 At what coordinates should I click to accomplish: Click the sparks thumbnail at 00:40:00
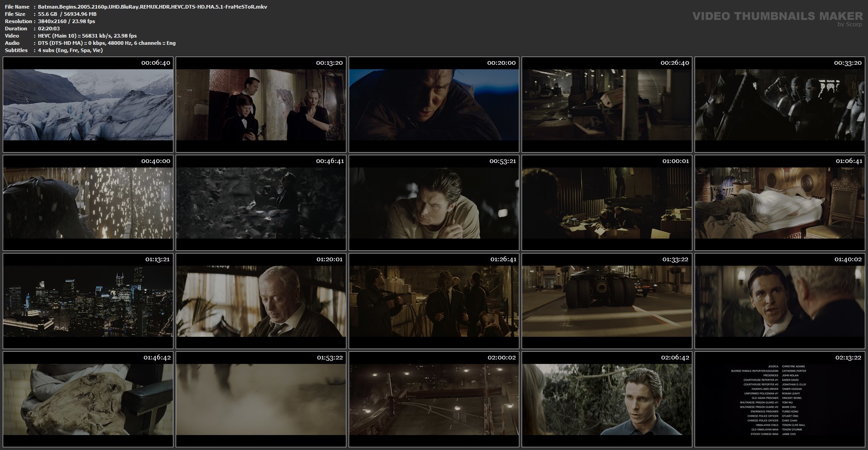tap(88, 203)
